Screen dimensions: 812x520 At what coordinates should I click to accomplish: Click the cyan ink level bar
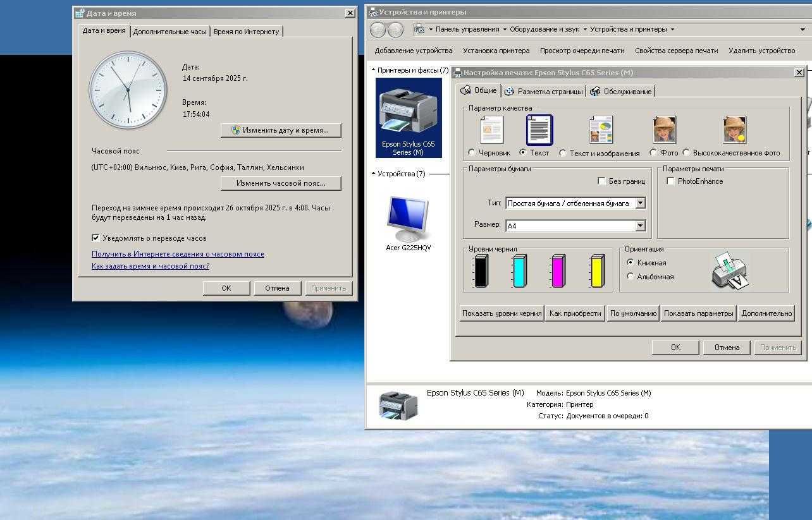coord(520,271)
